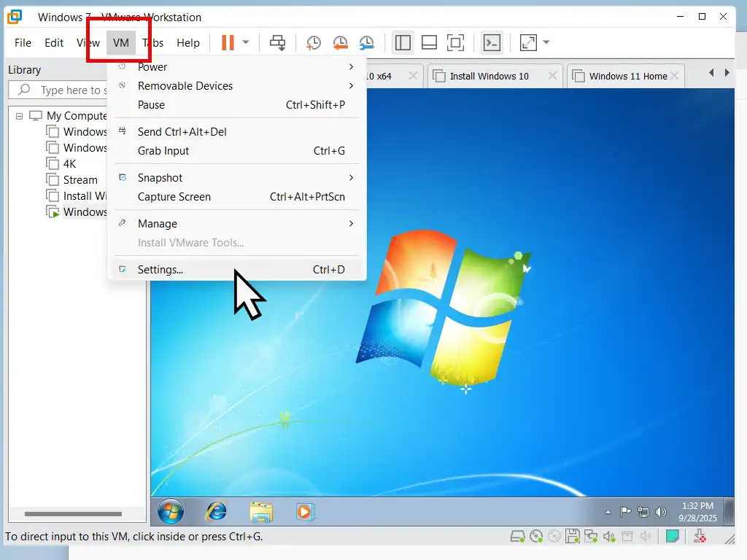The image size is (747, 560).
Task: Open Snapshot Manager via wrench clock icon
Action: pos(367,43)
